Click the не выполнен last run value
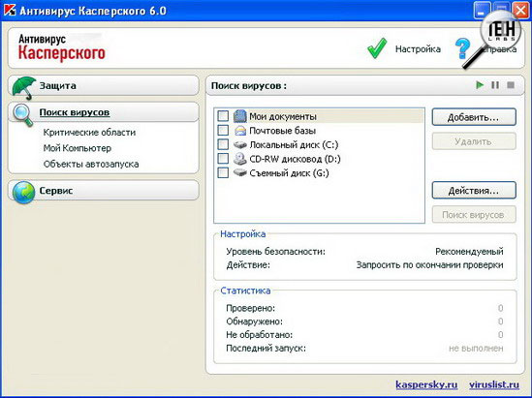Image resolution: width=532 pixels, height=398 pixels. (476, 349)
